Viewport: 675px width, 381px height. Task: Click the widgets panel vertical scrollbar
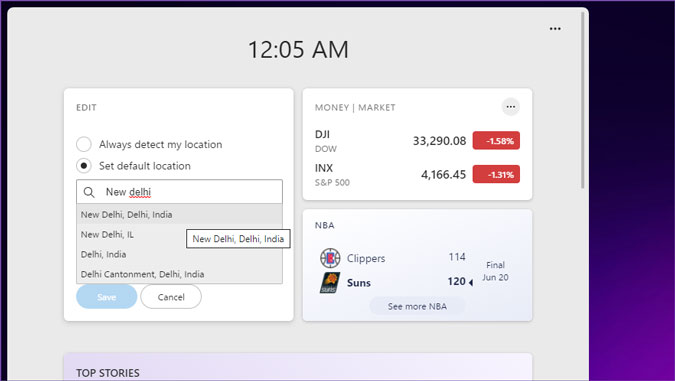click(583, 100)
